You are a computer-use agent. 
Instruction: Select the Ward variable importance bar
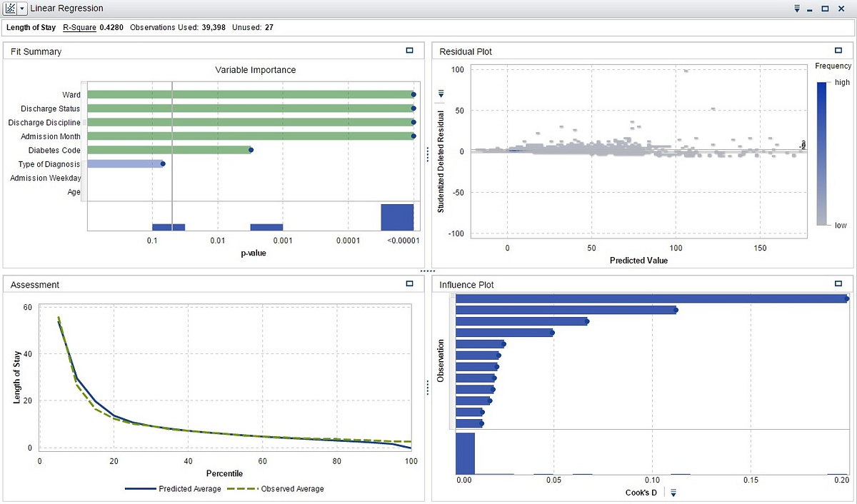point(251,94)
